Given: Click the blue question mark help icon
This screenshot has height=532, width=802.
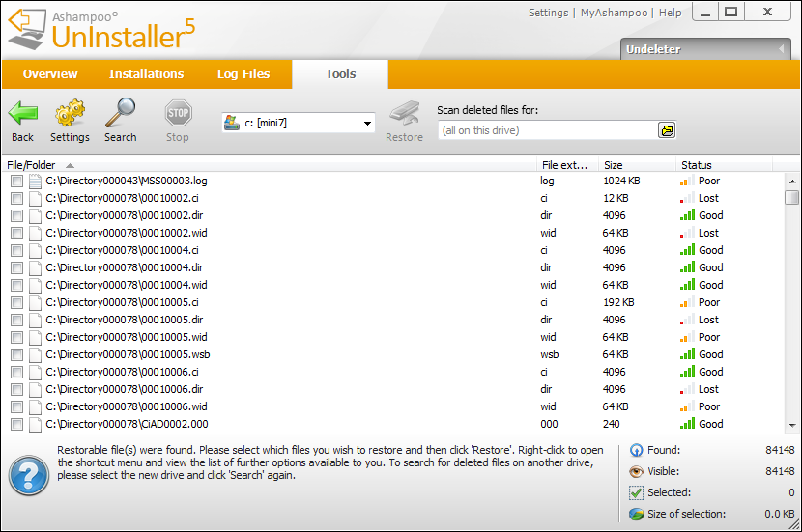Looking at the screenshot, I should 29,475.
